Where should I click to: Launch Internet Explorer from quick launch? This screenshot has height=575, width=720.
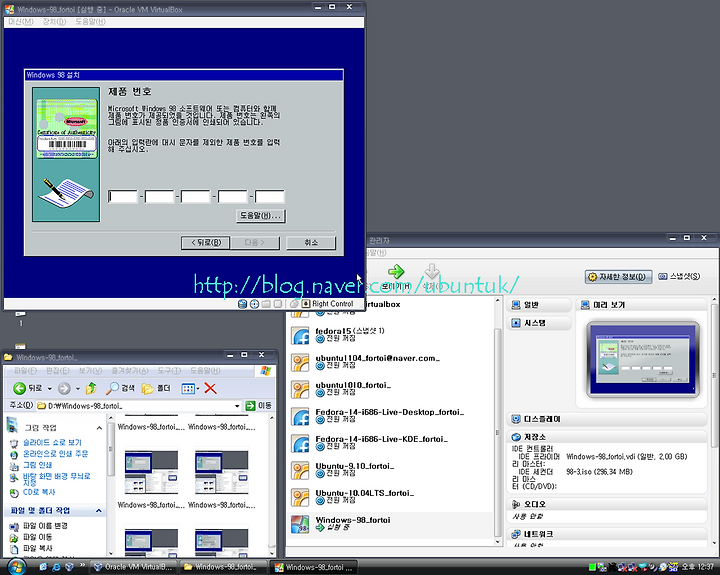click(x=56, y=567)
